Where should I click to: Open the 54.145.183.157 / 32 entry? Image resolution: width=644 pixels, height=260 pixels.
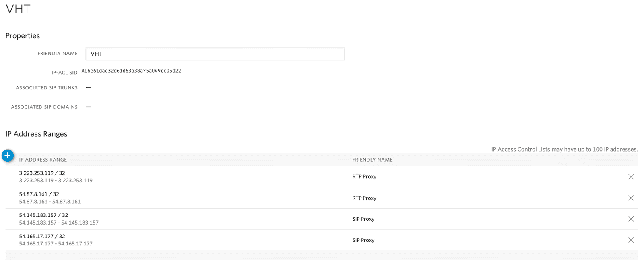[43, 215]
